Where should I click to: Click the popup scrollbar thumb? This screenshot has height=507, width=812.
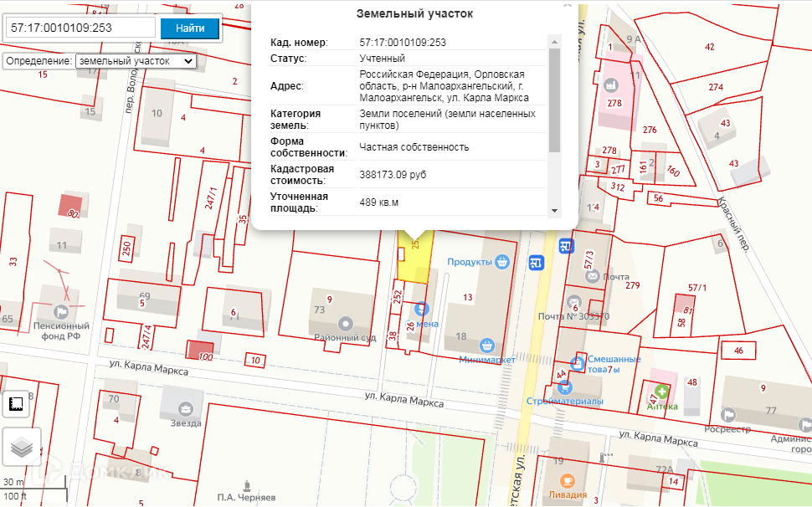(x=554, y=100)
